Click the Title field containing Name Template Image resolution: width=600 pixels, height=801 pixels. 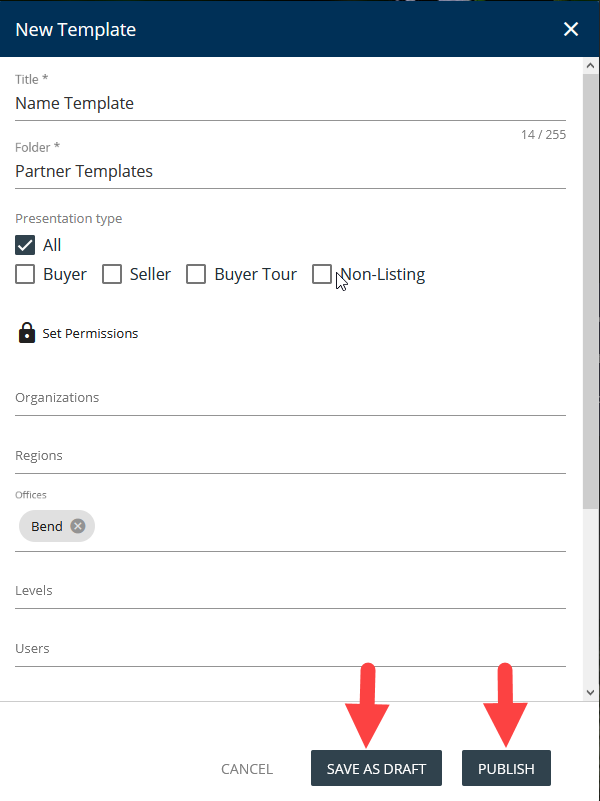pos(290,103)
